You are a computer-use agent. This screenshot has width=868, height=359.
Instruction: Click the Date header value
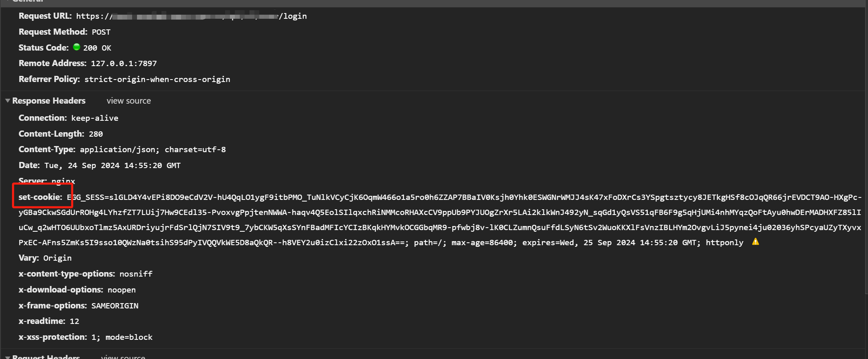coord(112,166)
